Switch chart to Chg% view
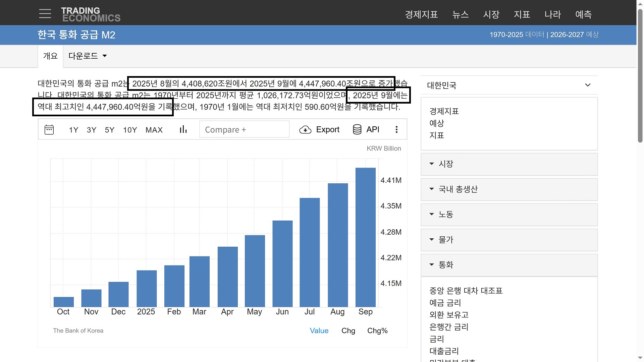The width and height of the screenshot is (644, 362). 377,331
